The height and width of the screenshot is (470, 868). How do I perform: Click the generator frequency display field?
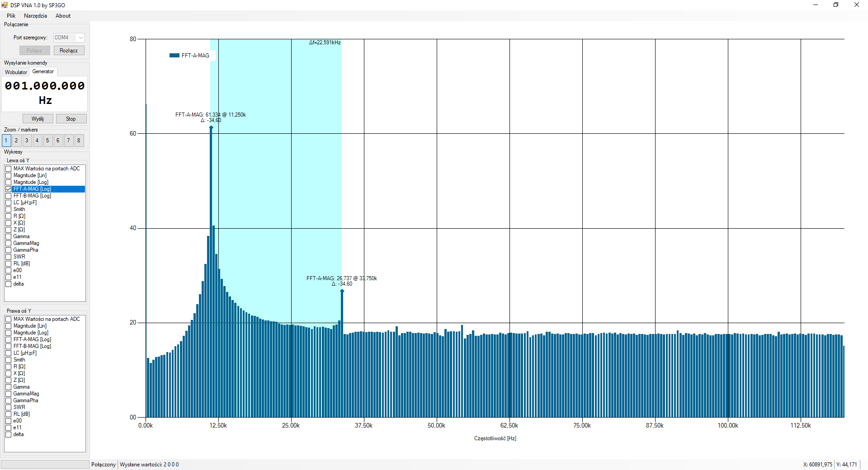[x=45, y=93]
